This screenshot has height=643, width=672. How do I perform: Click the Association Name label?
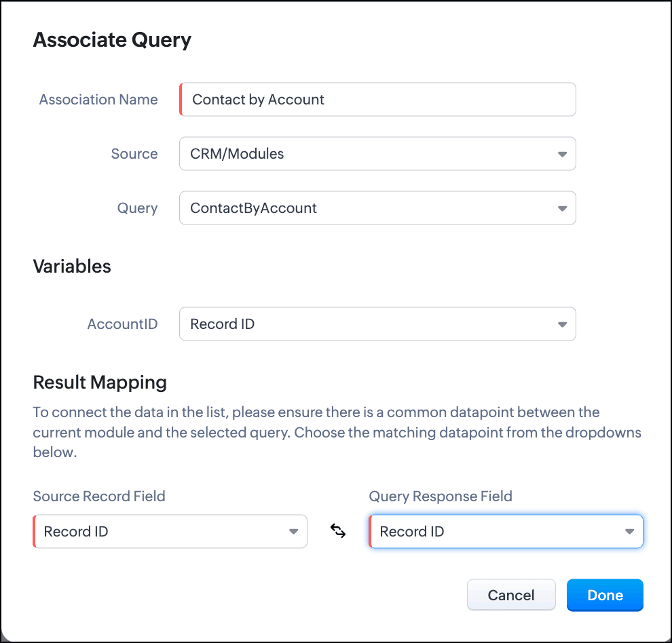pos(98,100)
